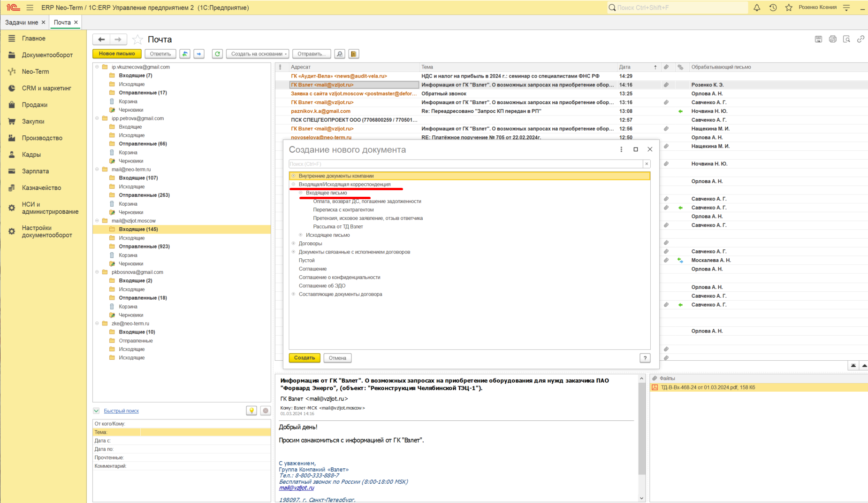The height and width of the screenshot is (503, 868).
Task: Click the reply-all arrows toolbar icon
Action: point(185,54)
